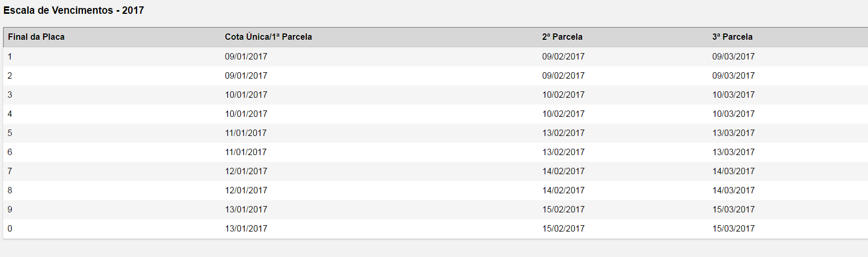Select 14/03/2017 in plate 7 row
This screenshot has width=868, height=257.
click(x=734, y=172)
